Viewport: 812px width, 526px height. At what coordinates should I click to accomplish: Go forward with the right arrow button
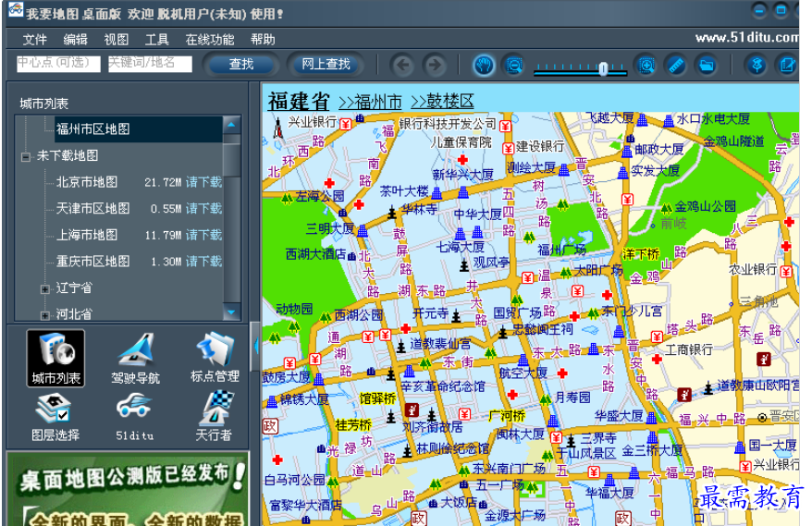point(435,66)
